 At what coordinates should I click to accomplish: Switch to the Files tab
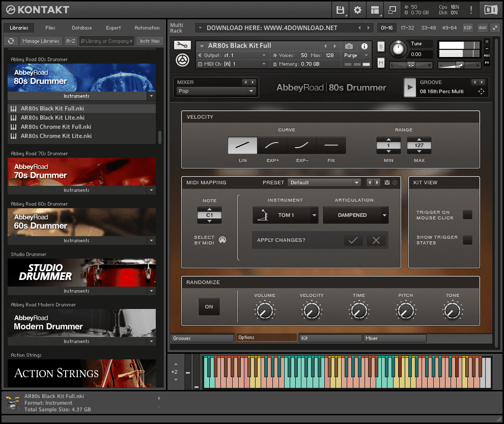pyautogui.click(x=50, y=27)
